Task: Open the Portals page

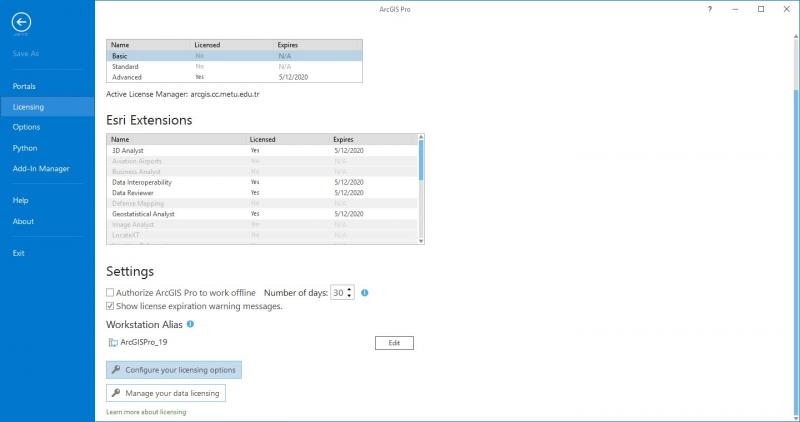Action: point(24,86)
